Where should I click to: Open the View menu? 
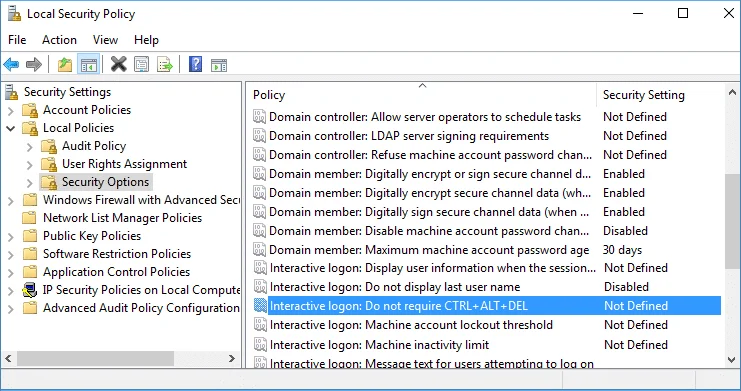click(x=105, y=40)
